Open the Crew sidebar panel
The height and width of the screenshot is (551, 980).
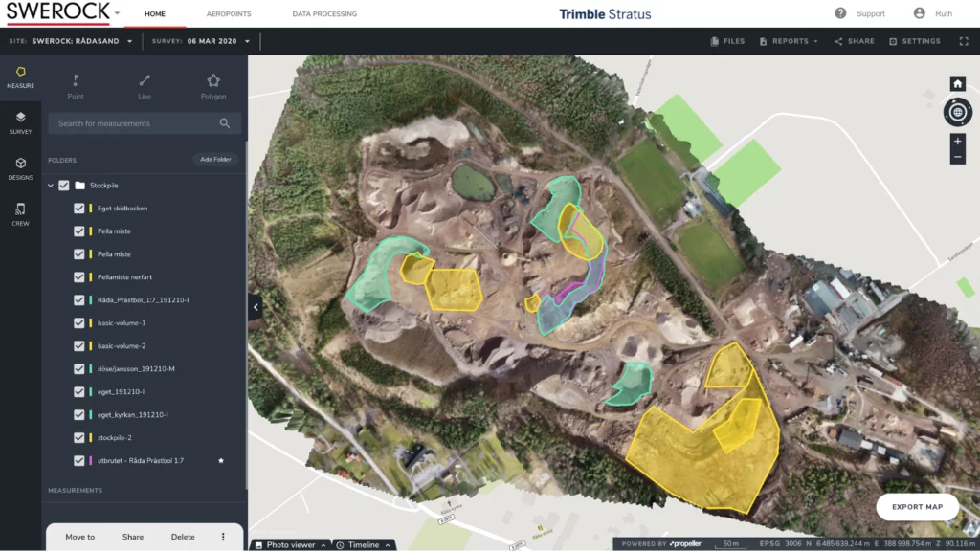click(20, 214)
